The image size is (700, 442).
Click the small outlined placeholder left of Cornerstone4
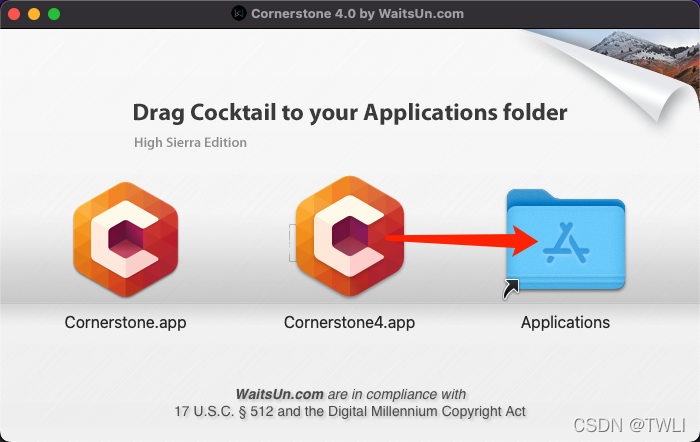point(292,242)
